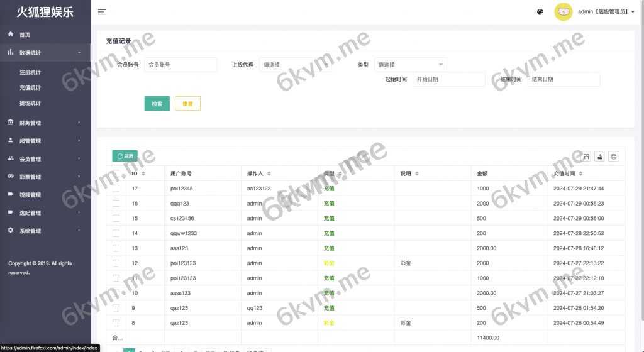Click the home icon beside 首页

11,34
